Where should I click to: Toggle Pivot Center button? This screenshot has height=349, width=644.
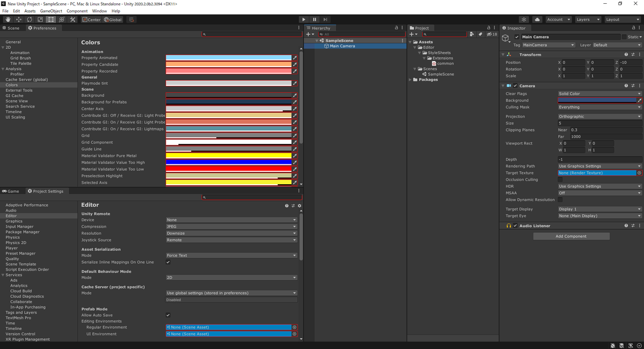(x=91, y=19)
